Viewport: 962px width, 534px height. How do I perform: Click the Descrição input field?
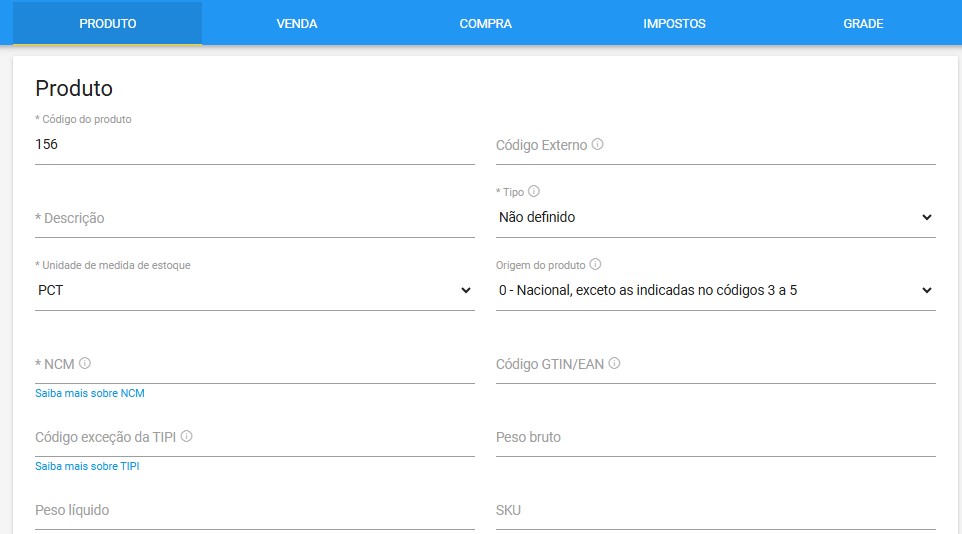pyautogui.click(x=255, y=219)
